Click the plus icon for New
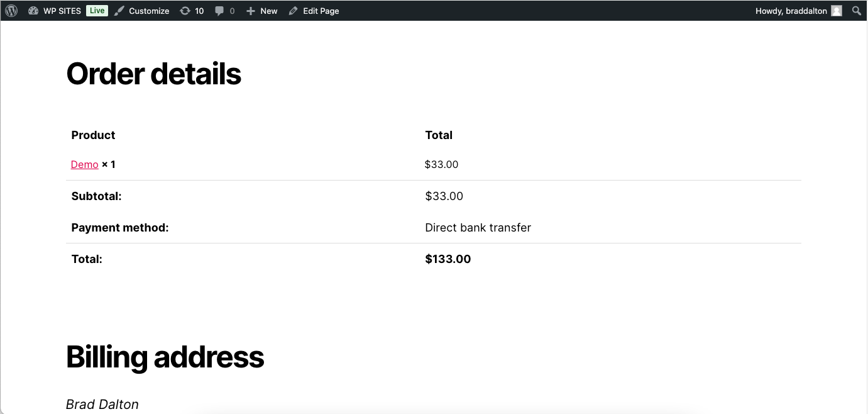 [251, 11]
